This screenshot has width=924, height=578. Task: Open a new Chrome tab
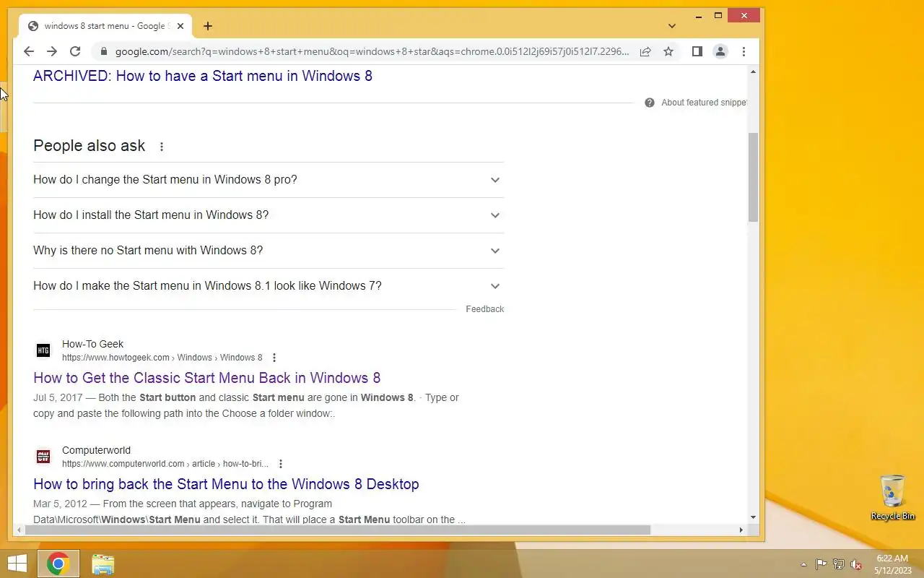coord(208,26)
